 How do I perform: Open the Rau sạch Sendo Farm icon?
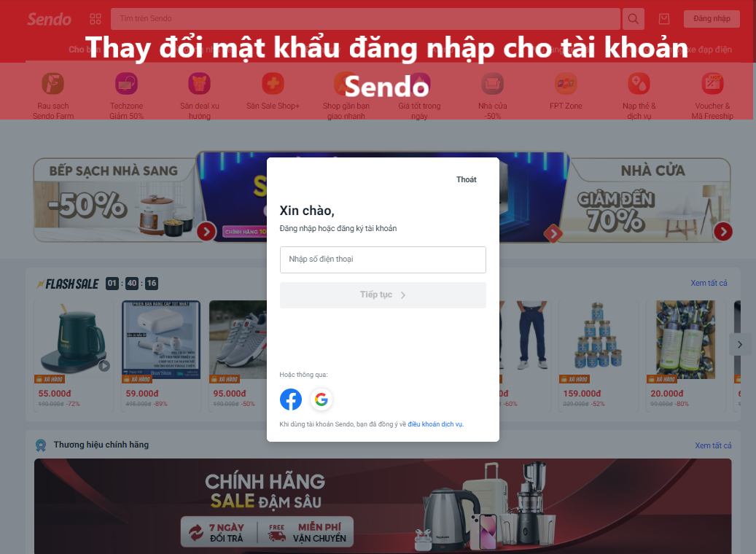[x=53, y=83]
